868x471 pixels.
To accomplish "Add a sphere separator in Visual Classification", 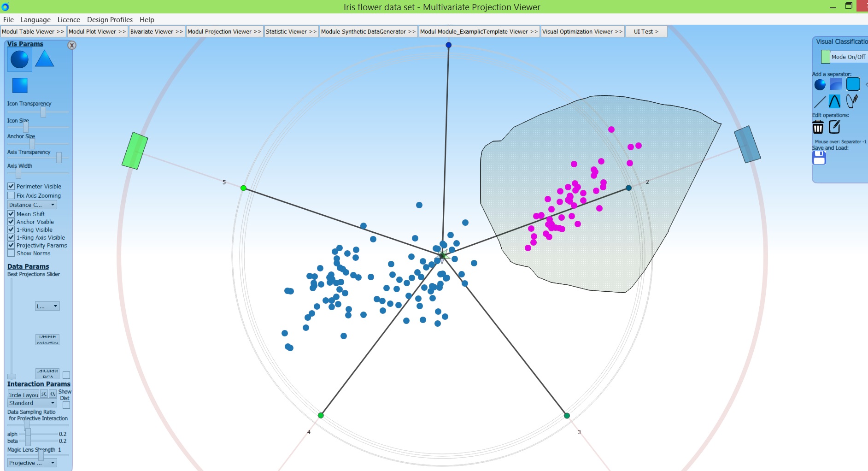I will pos(821,84).
